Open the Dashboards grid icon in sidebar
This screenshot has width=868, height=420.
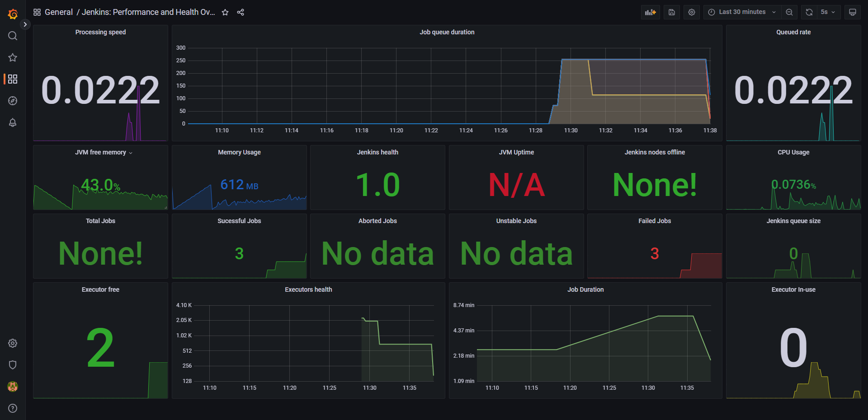[13, 79]
